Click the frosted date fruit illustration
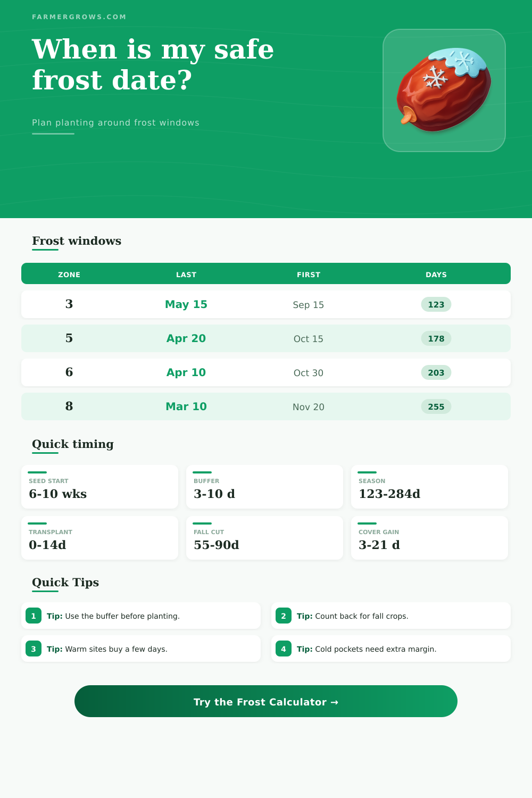This screenshot has height=798, width=532. (444, 90)
